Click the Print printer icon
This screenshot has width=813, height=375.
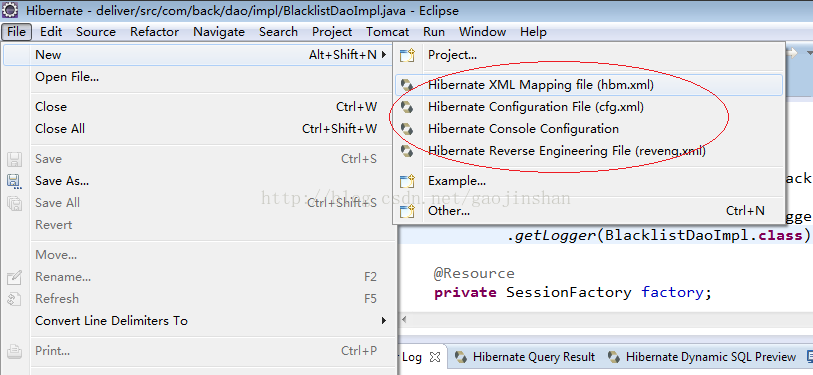click(14, 352)
